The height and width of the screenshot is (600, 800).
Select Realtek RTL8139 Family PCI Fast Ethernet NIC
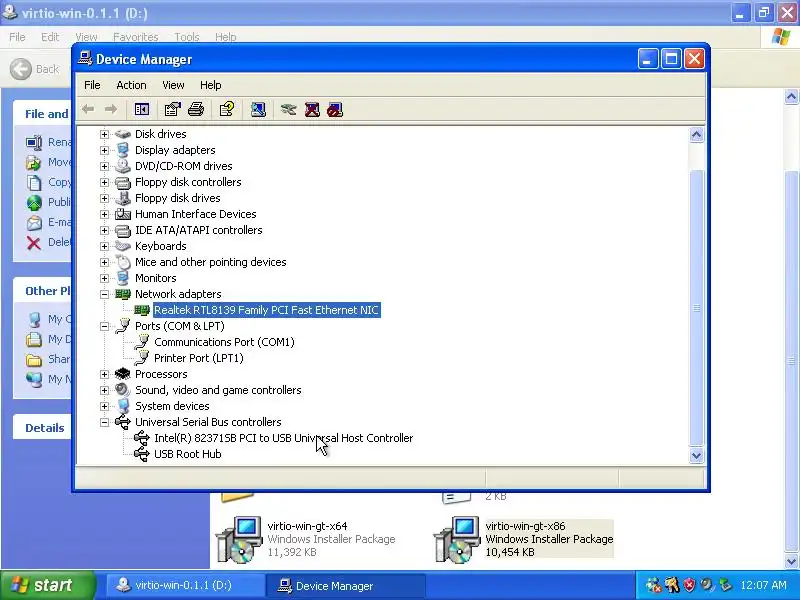coord(266,310)
